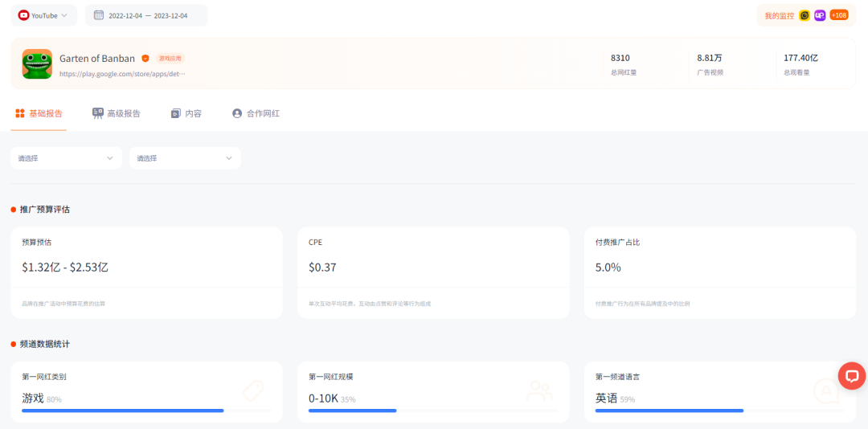868x429 pixels.
Task: Open the play.google.com store link
Action: click(122, 73)
